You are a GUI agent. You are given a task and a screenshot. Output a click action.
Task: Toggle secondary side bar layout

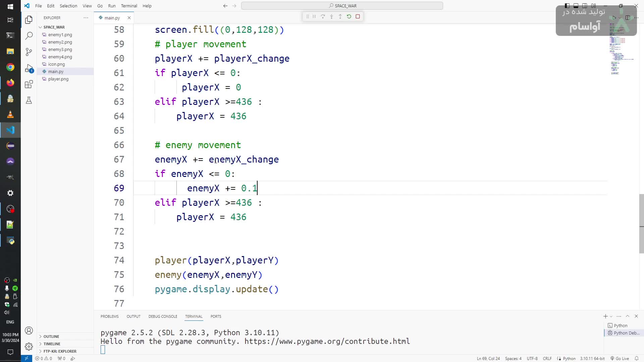585,6
